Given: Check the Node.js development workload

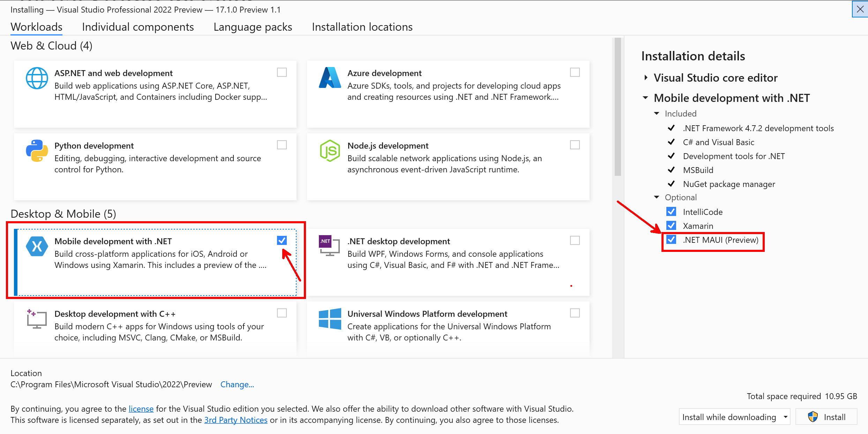Looking at the screenshot, I should click(x=575, y=145).
